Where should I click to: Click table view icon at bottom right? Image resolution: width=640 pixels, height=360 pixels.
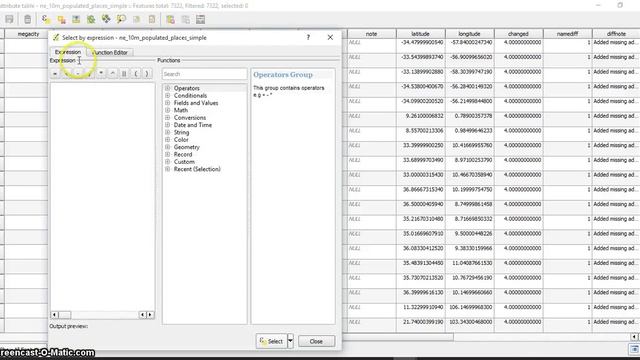tap(634, 349)
